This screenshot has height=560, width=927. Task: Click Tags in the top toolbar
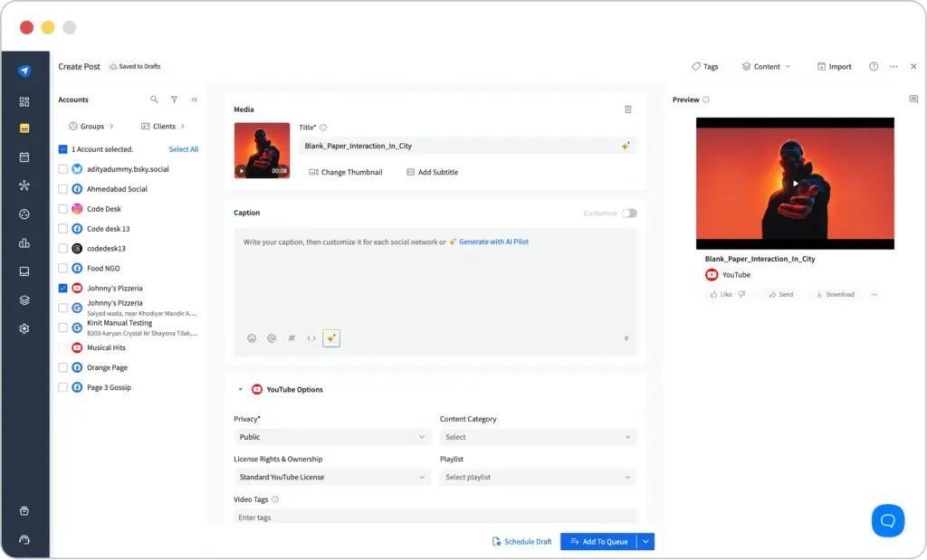[705, 66]
